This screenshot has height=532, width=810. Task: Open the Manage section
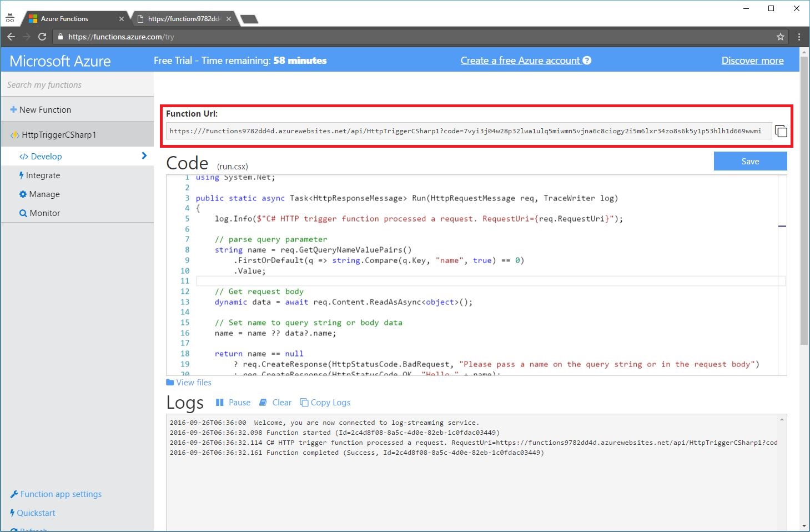point(44,194)
